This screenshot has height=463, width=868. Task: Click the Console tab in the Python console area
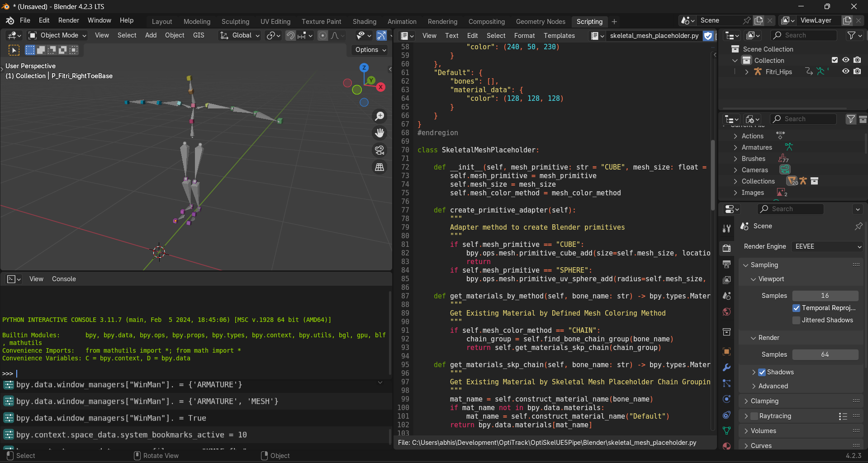(63, 279)
